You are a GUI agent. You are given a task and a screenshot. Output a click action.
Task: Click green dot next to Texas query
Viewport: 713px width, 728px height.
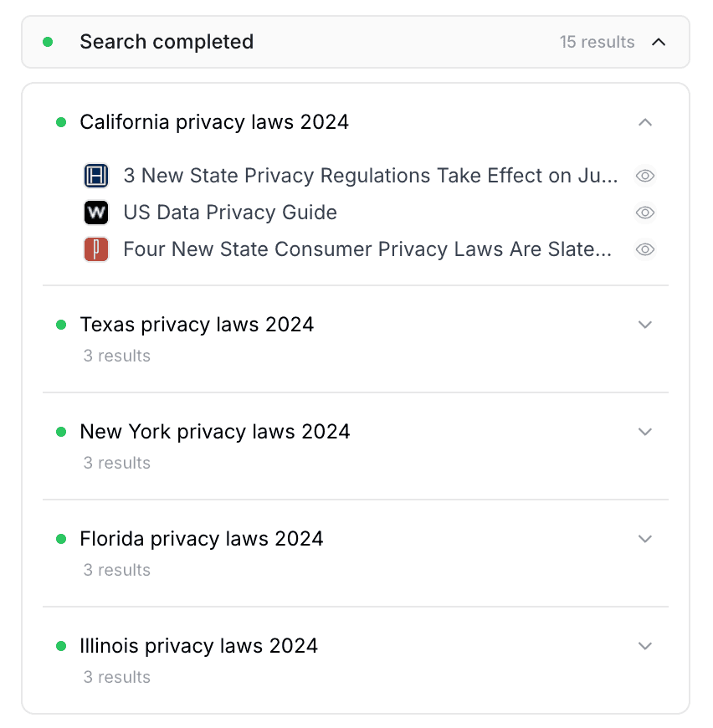(61, 325)
